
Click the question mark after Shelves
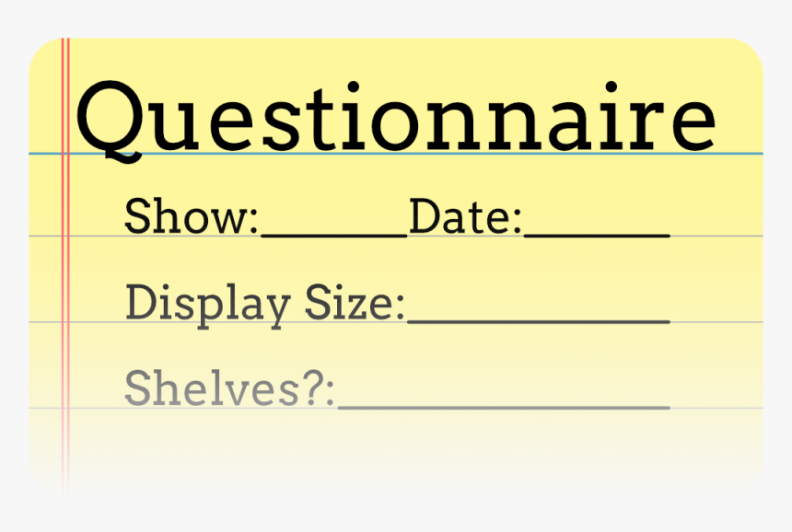(313, 388)
